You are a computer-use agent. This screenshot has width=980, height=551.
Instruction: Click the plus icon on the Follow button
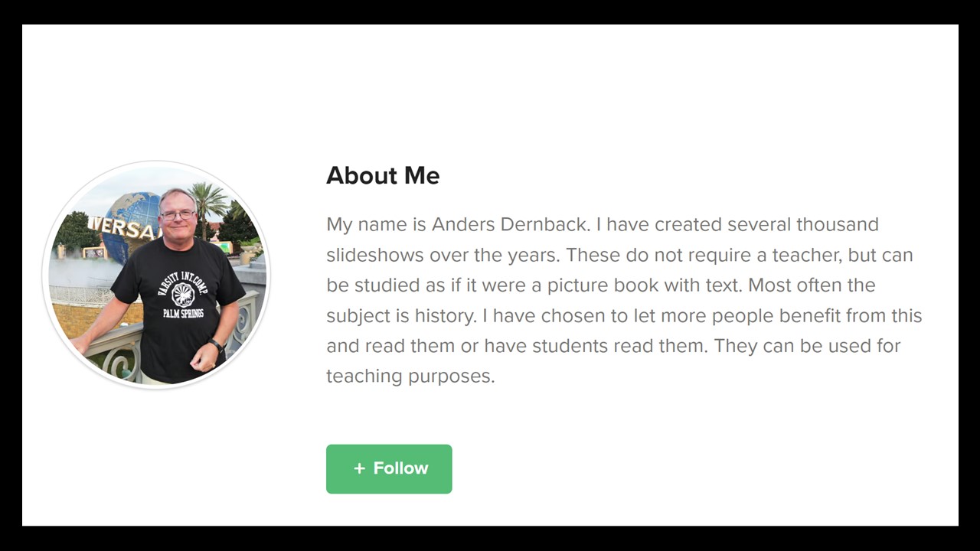click(x=359, y=468)
